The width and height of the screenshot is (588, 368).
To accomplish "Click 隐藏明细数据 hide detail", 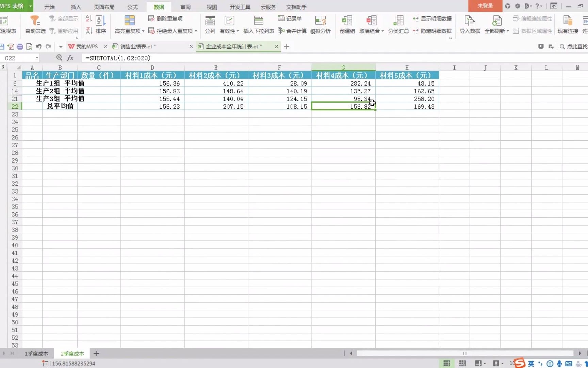I will pos(432,31).
